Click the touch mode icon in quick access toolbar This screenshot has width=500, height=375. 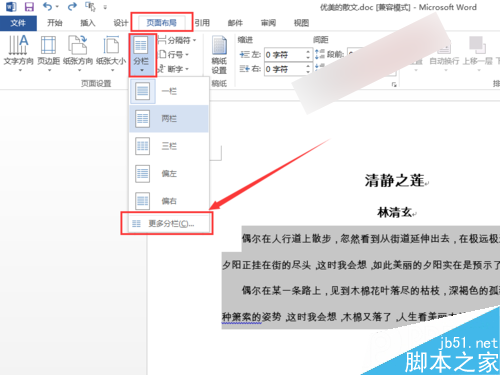click(90, 6)
